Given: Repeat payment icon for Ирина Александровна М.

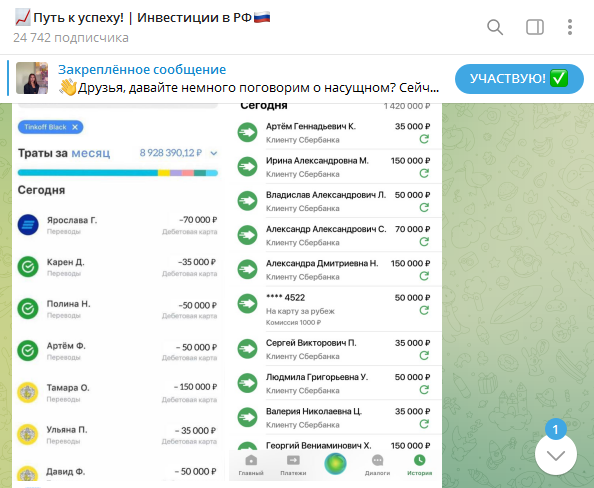Looking at the screenshot, I should (424, 174).
